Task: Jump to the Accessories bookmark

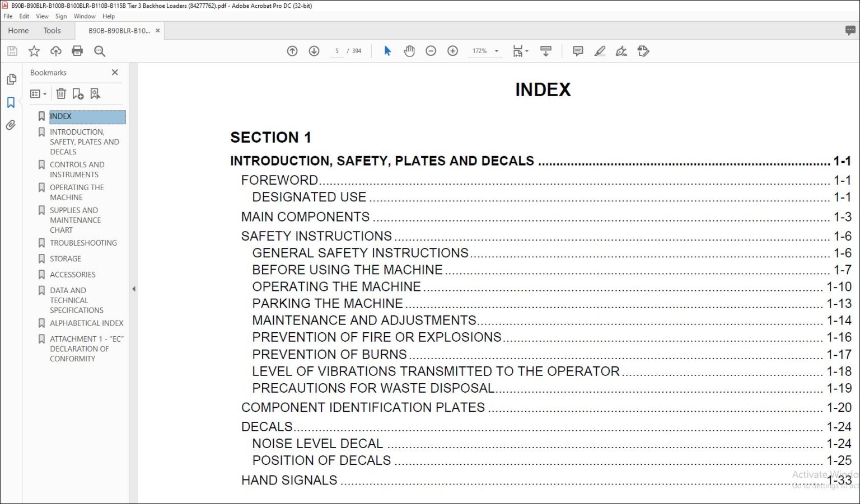Action: point(72,275)
